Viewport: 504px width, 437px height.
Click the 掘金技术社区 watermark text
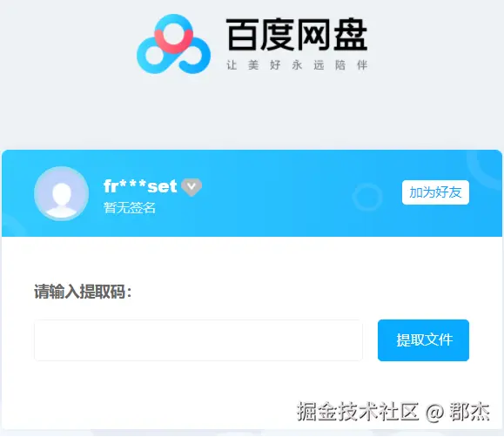click(x=358, y=411)
